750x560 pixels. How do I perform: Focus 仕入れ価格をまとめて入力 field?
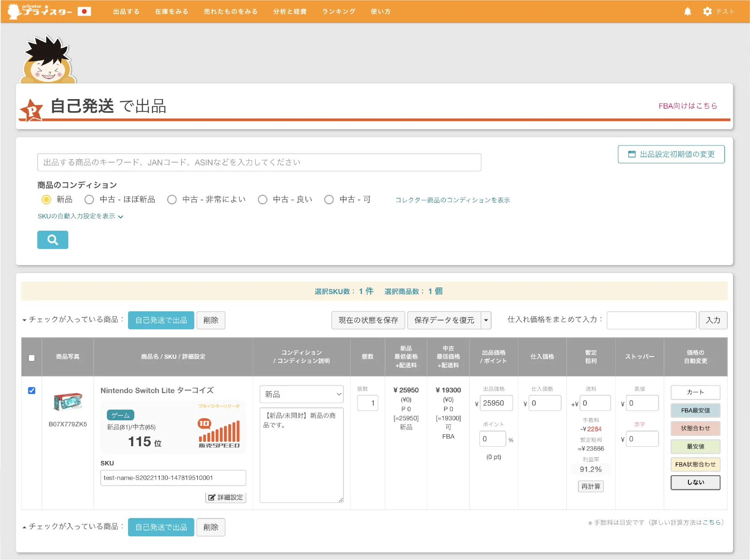point(651,320)
